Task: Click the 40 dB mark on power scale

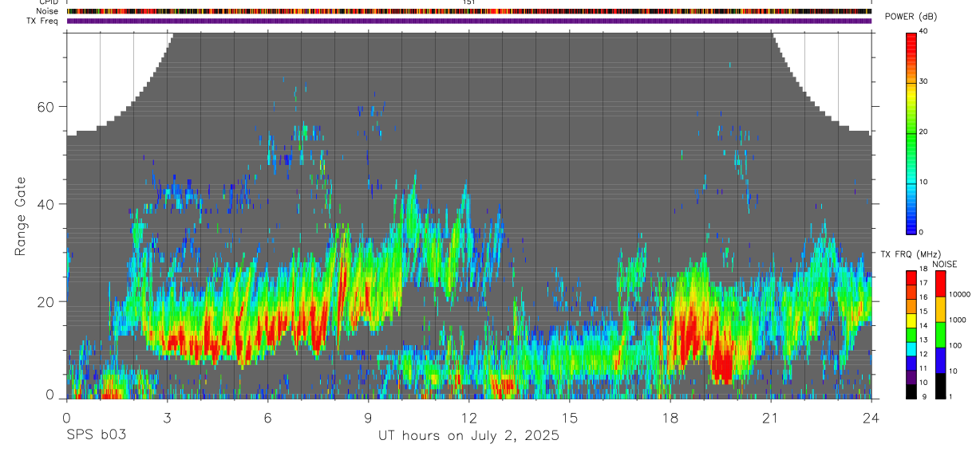Action: pyautogui.click(x=925, y=31)
